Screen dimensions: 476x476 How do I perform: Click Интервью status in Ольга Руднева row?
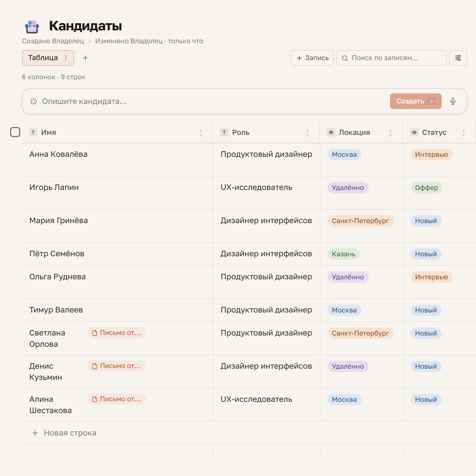pyautogui.click(x=431, y=277)
